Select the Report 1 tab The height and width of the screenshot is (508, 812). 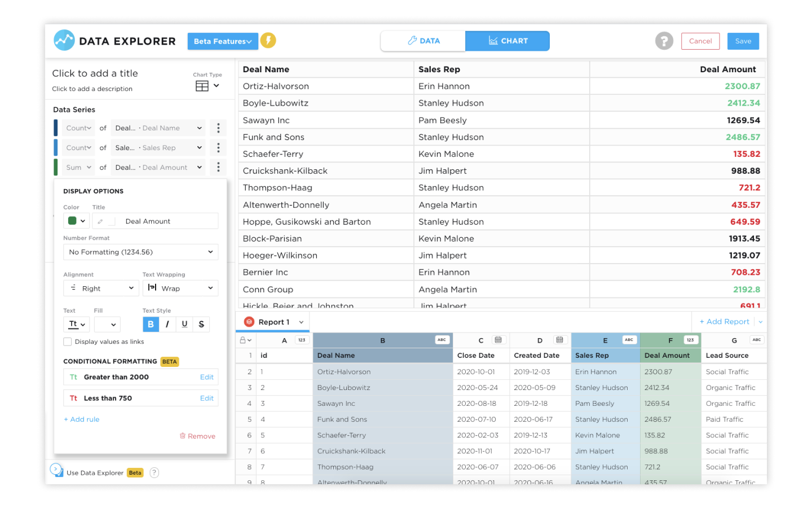tap(273, 322)
